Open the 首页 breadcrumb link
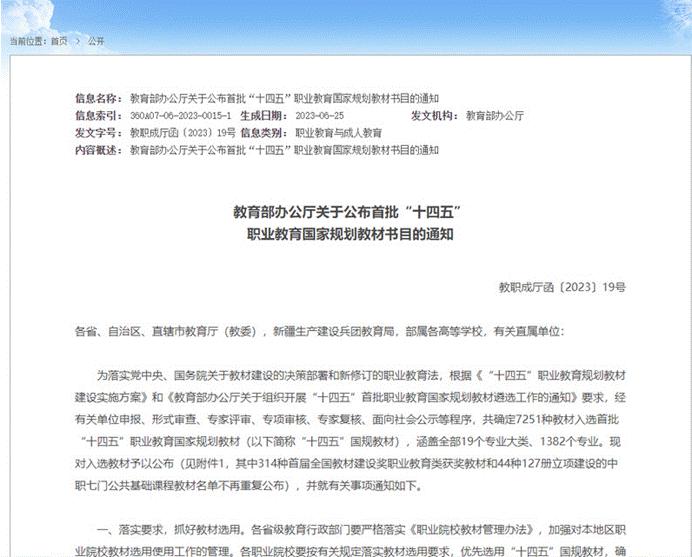The image size is (692, 557). (59, 41)
